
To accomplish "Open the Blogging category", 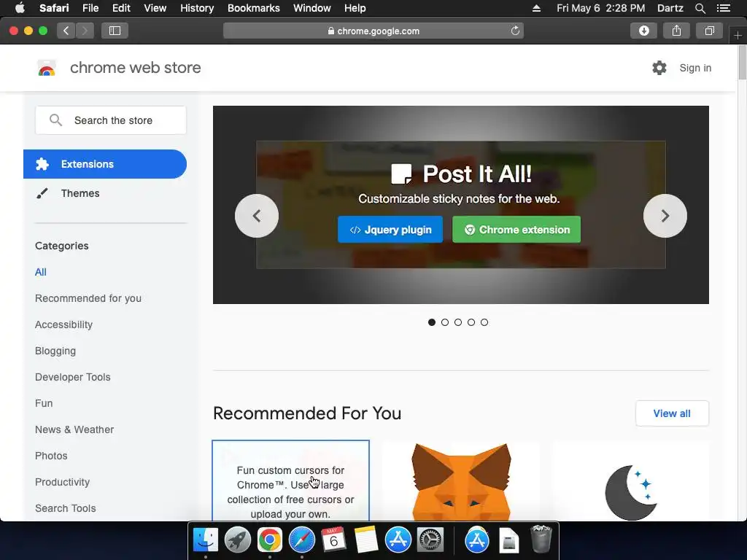I will pos(55,351).
